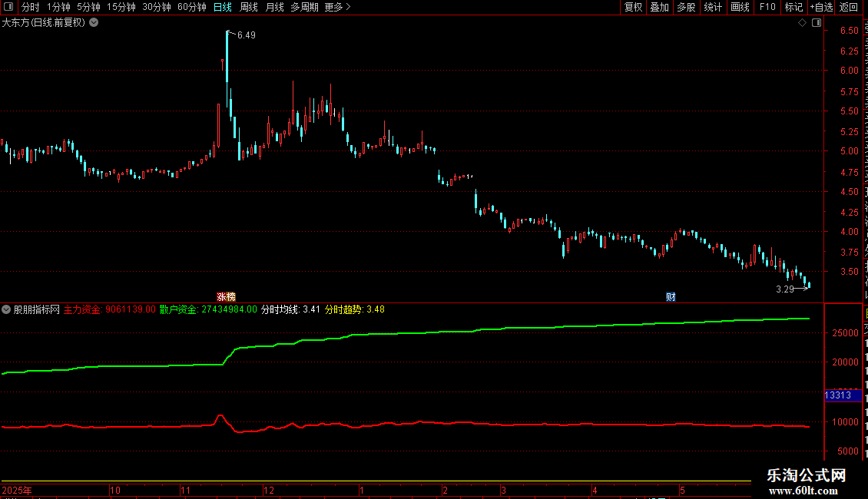Toggle the left sidebar panel icon
Screen dimensions: 868x499
pos(8,7)
